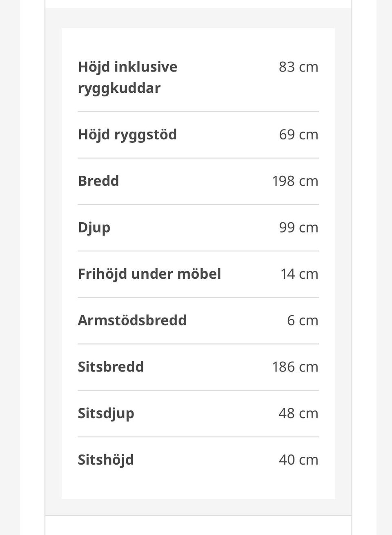Viewport: 392px width, 535px height.
Task: Click the 6 cm armrest value
Action: [303, 320]
